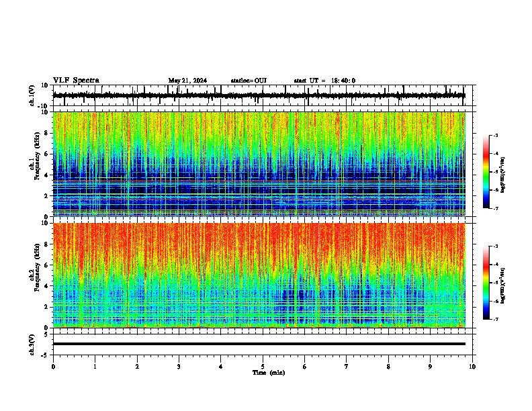Viewport: 532px width, 411px height.
Task: Click the 'ch.1(V)' waveform axis label
Action: (x=32, y=95)
